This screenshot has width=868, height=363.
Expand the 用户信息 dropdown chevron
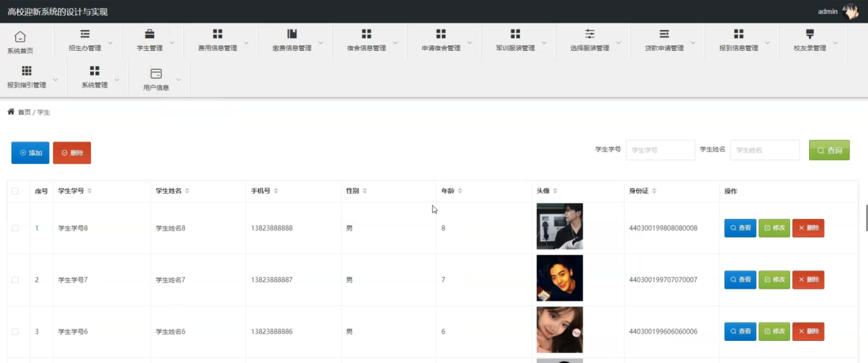tap(178, 80)
